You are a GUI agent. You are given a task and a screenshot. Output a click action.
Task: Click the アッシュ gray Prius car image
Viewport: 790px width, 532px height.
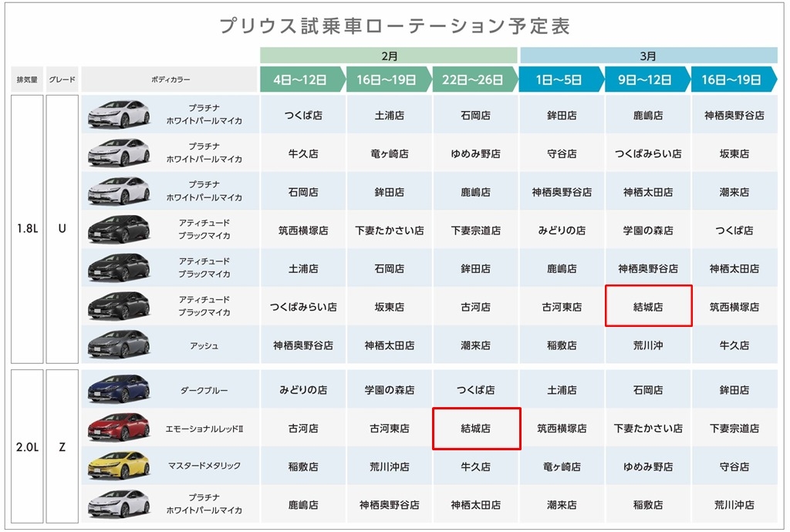(119, 345)
